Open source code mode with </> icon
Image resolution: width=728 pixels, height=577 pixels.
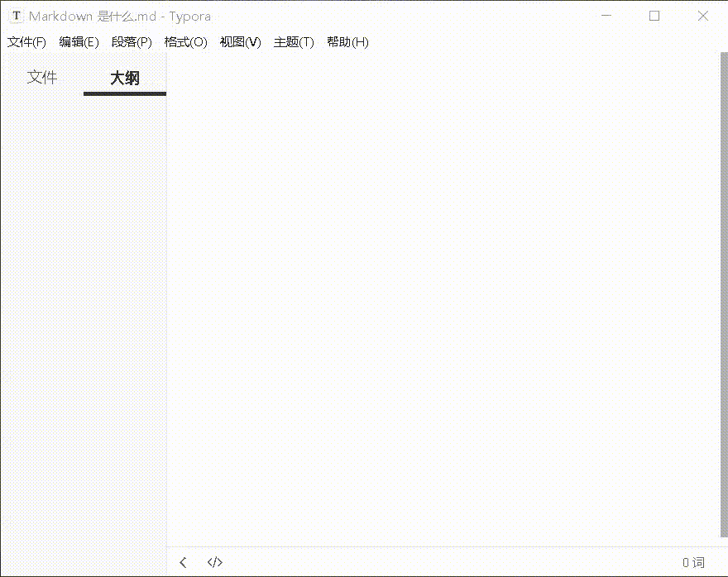click(x=214, y=562)
